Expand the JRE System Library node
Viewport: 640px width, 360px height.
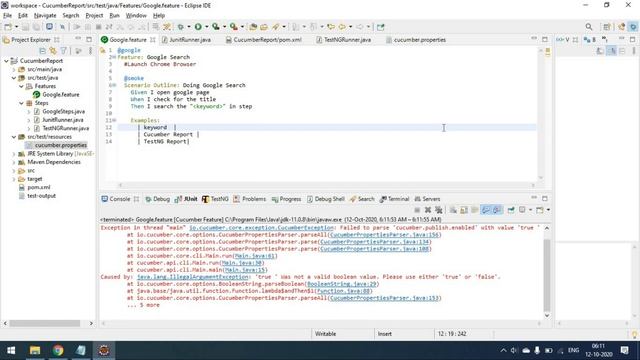coord(14,154)
